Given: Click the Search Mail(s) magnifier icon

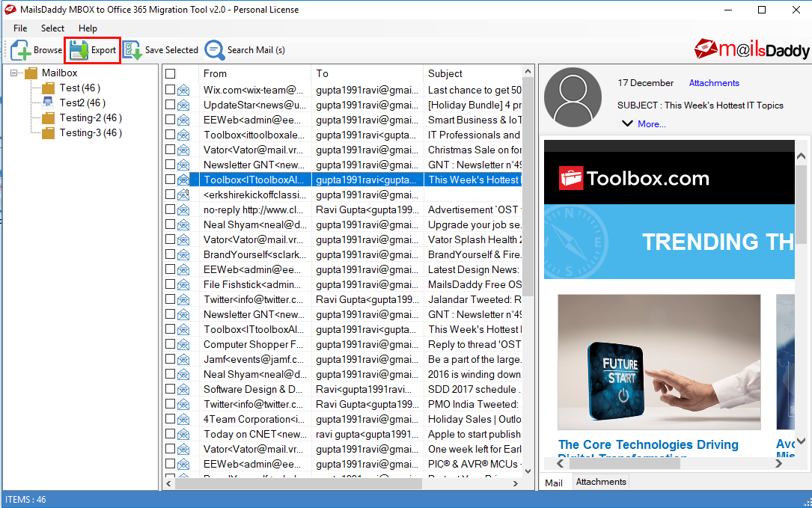Looking at the screenshot, I should click(214, 50).
